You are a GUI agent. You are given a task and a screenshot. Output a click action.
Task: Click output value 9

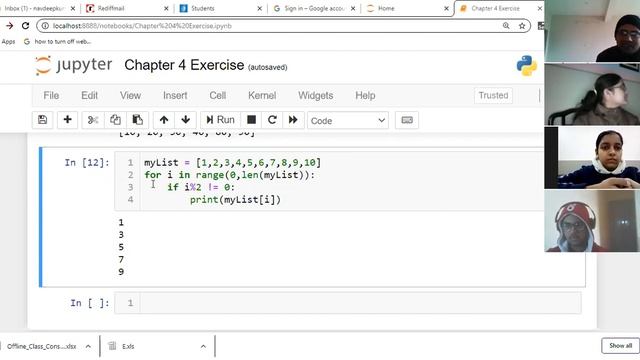click(121, 272)
